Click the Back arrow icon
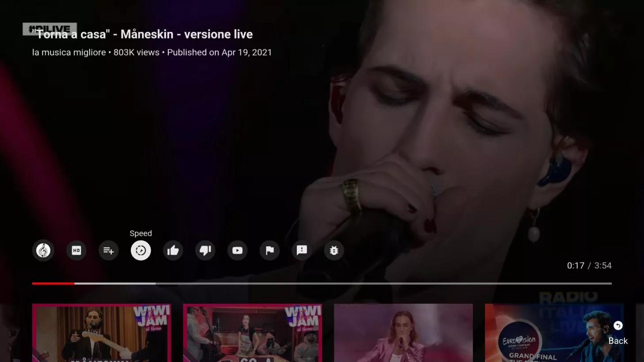The width and height of the screenshot is (644, 362). coord(618,326)
